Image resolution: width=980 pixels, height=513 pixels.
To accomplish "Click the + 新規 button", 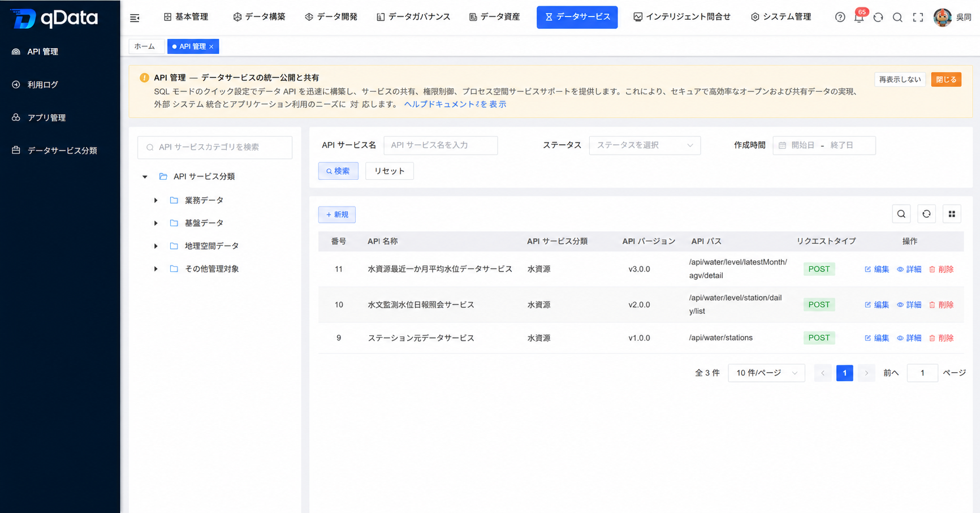I will click(337, 214).
